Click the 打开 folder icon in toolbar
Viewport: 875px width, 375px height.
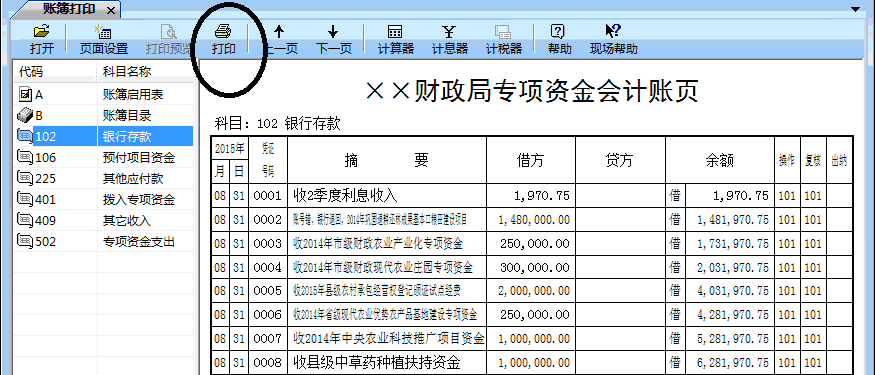pos(42,32)
